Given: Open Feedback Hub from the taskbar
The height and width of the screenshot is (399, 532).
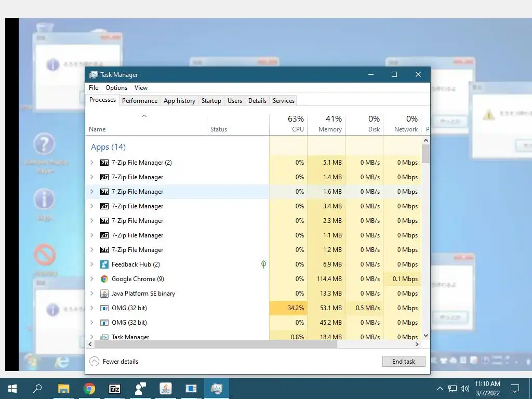Looking at the screenshot, I should [140, 389].
